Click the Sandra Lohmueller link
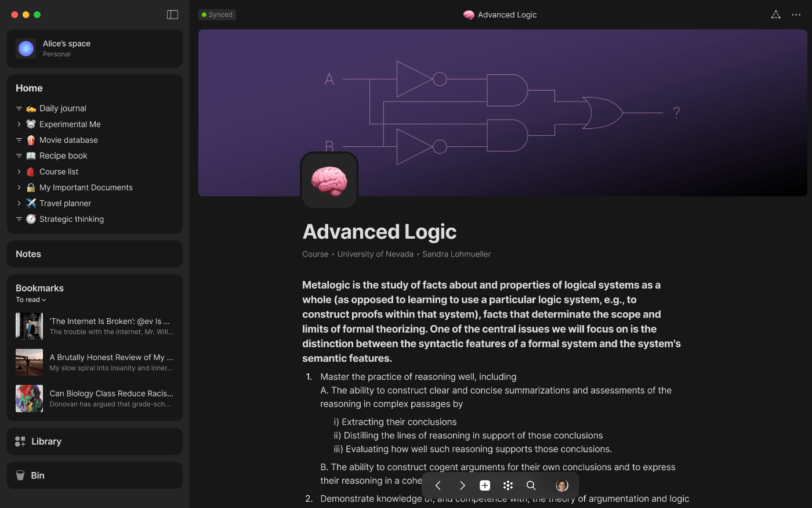The image size is (812, 508). tap(456, 254)
